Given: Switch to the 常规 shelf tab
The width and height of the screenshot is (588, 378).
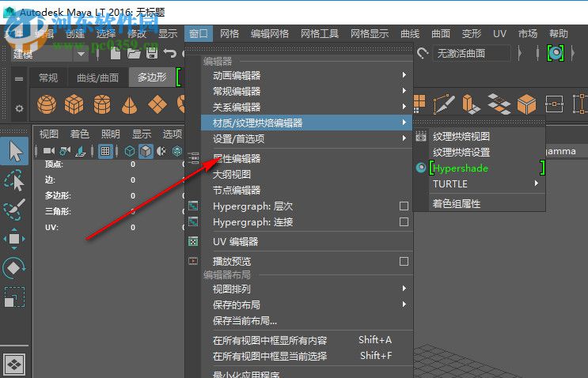Looking at the screenshot, I should coord(48,77).
